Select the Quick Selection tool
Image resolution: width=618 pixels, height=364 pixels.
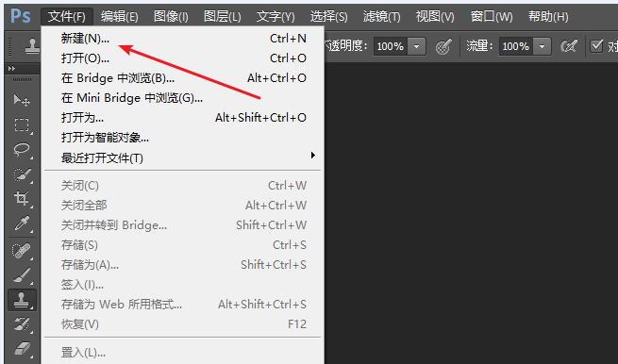(22, 174)
